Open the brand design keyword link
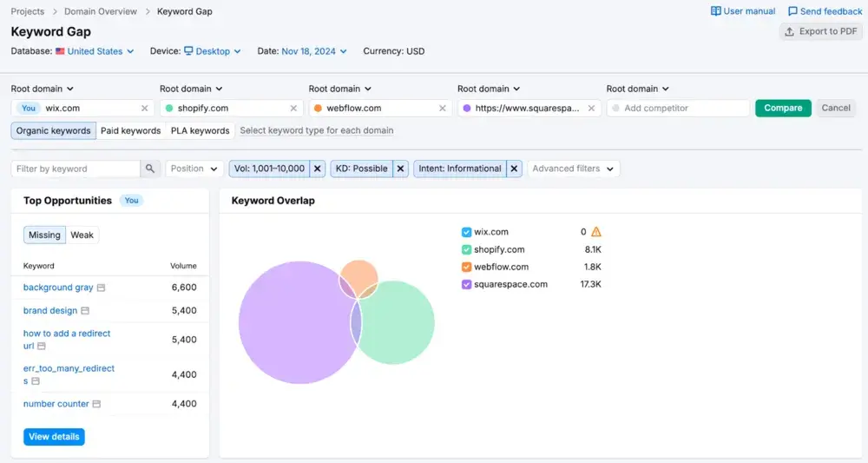Image resolution: width=868 pixels, height=463 pixels. [x=50, y=311]
